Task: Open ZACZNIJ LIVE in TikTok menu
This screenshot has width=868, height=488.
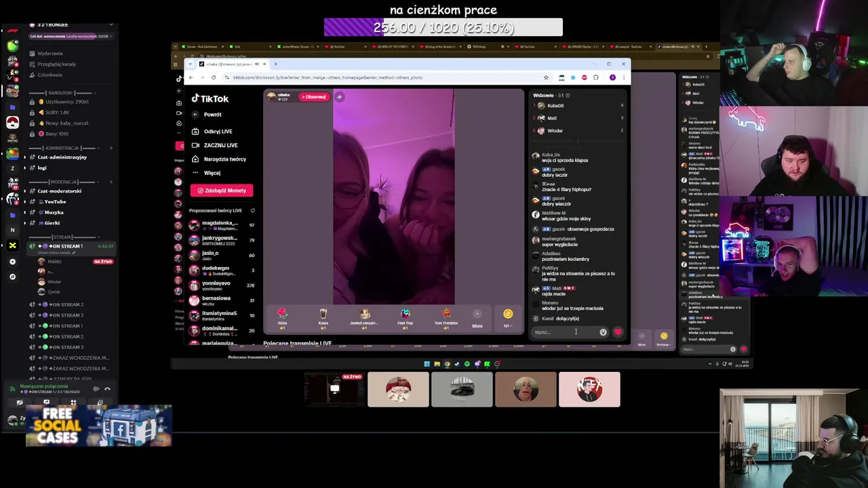Action: 215,145
